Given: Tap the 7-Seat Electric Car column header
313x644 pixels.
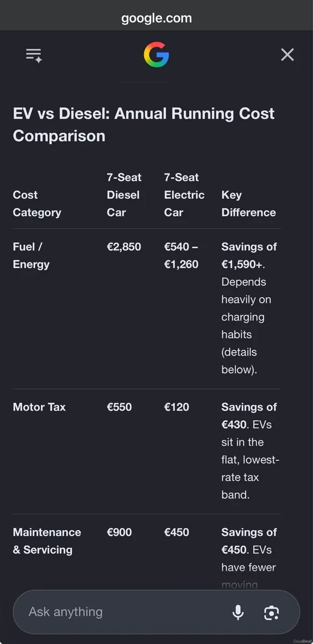Looking at the screenshot, I should [x=184, y=195].
